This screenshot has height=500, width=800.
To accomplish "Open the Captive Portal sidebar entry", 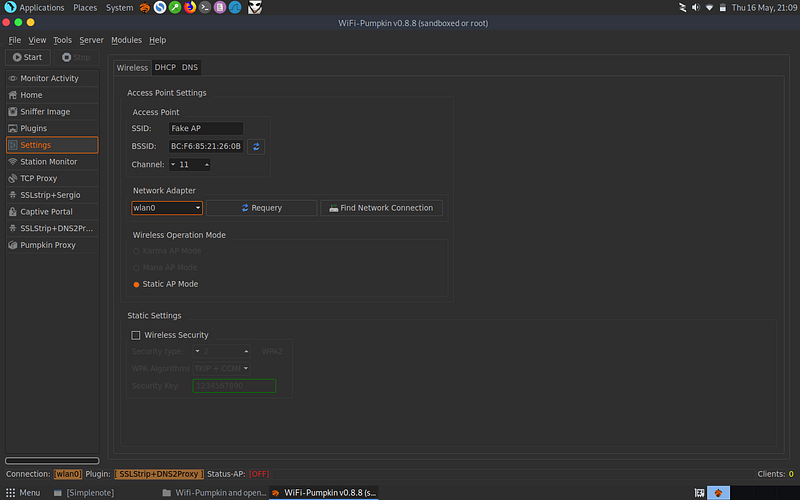I will pos(52,212).
